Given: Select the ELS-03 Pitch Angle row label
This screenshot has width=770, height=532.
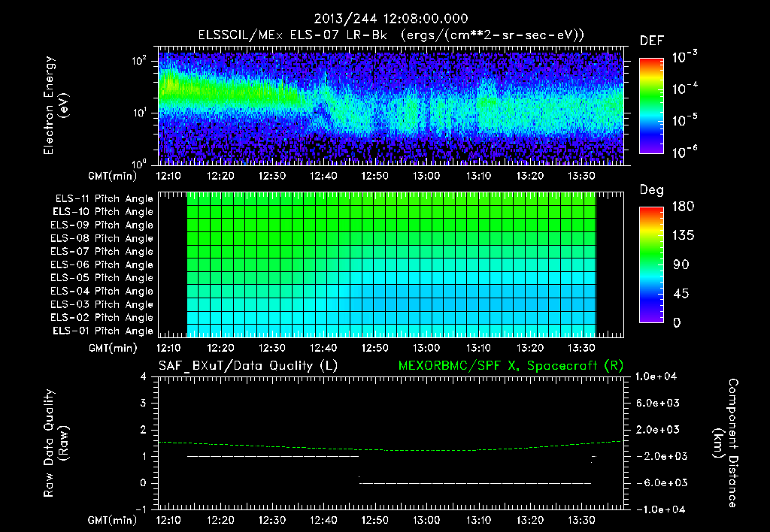Looking at the screenshot, I should point(102,304).
